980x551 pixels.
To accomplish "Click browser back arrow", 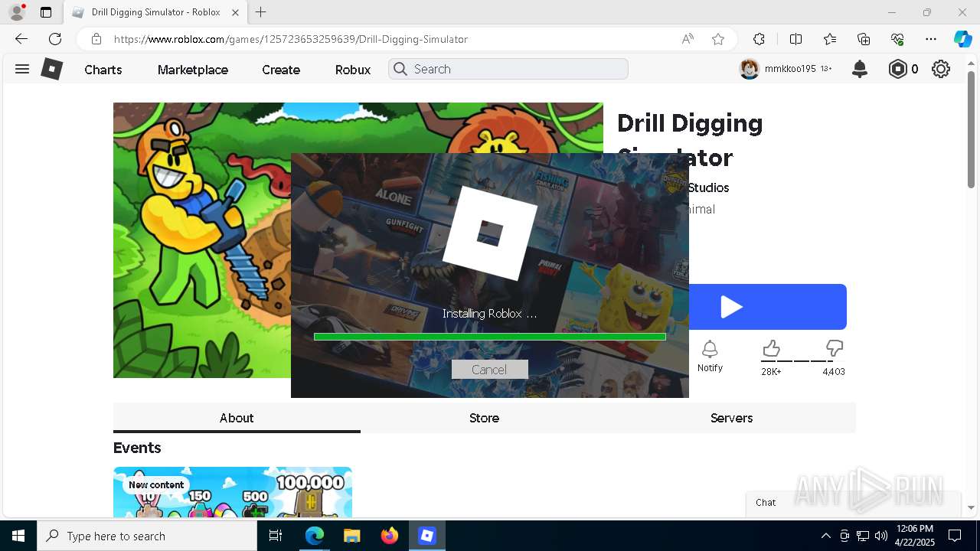I will tap(21, 39).
